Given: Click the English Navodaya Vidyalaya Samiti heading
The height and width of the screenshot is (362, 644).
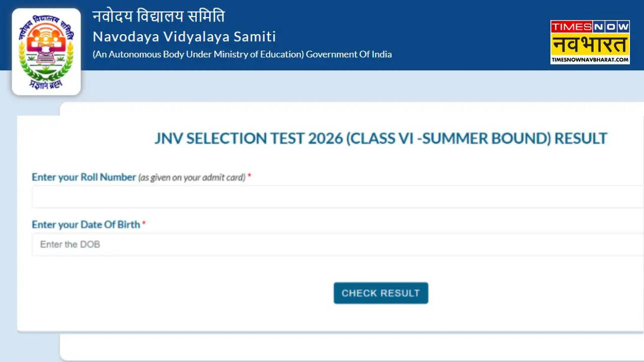Looking at the screenshot, I should click(x=184, y=37).
